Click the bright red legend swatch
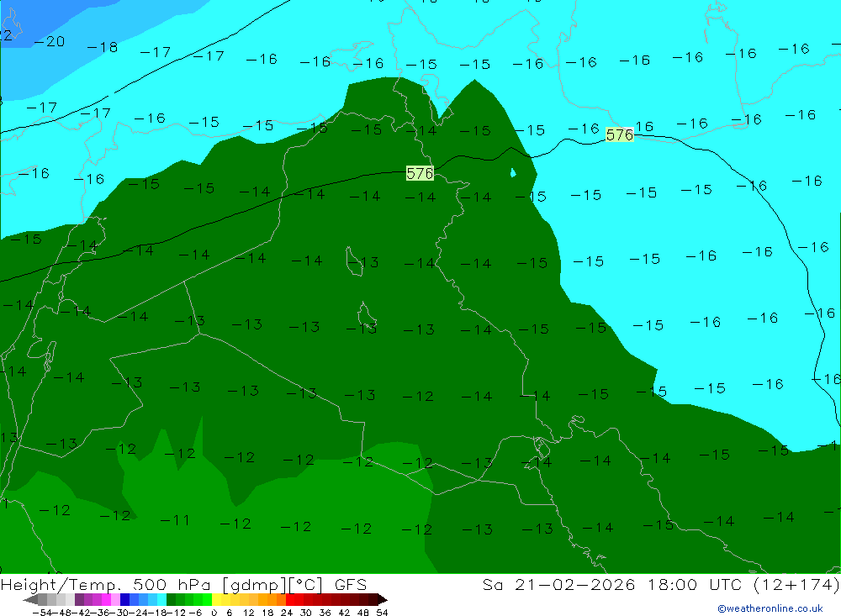Image resolution: width=841 pixels, height=616 pixels. (x=290, y=600)
